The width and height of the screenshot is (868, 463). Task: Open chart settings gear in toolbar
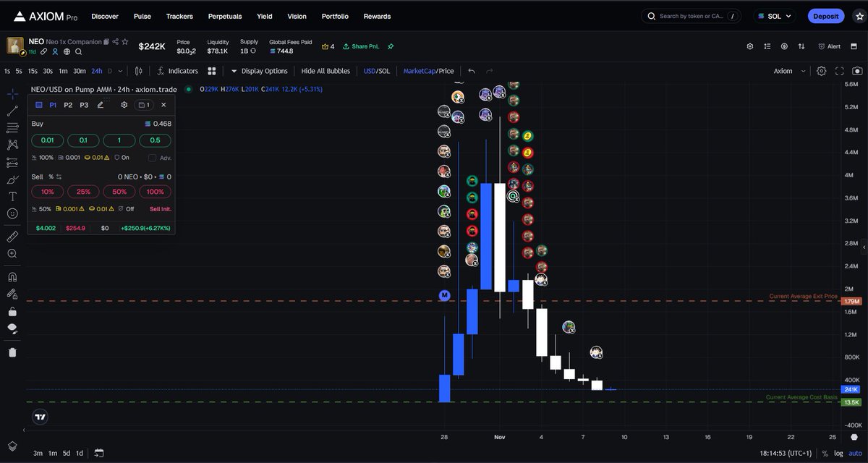821,71
